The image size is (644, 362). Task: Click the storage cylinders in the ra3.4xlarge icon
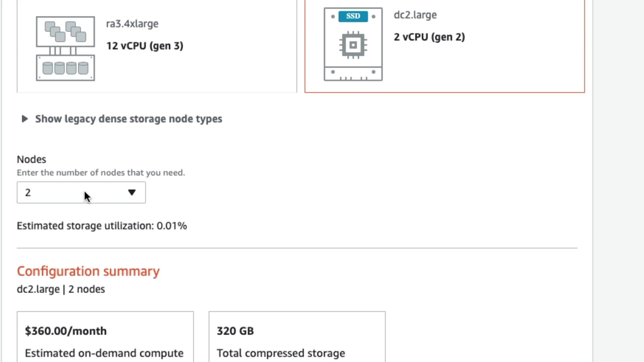pyautogui.click(x=65, y=68)
